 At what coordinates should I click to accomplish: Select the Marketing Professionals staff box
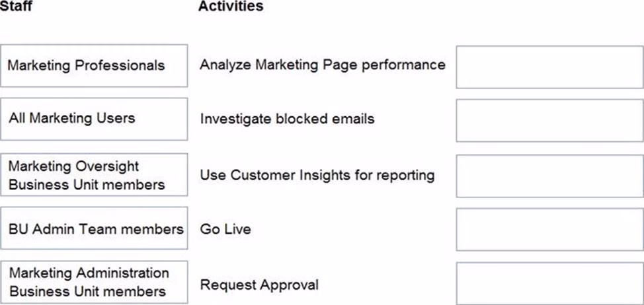94,65
